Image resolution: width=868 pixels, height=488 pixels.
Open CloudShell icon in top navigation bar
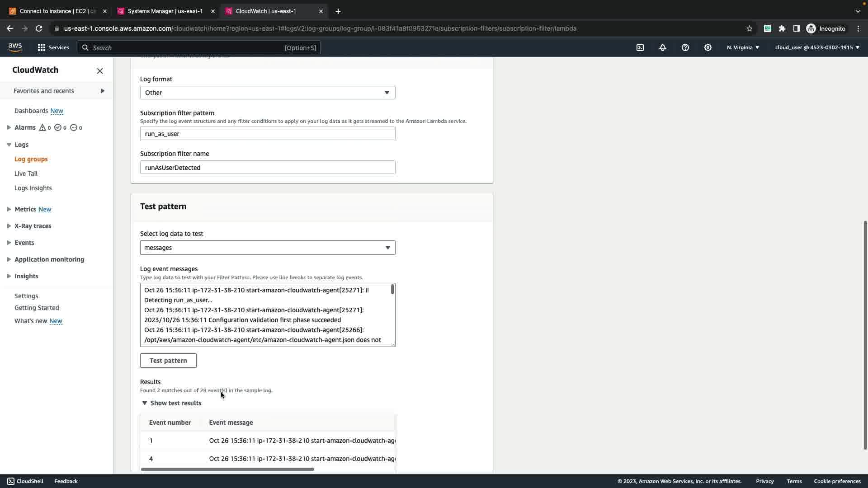[x=640, y=47]
